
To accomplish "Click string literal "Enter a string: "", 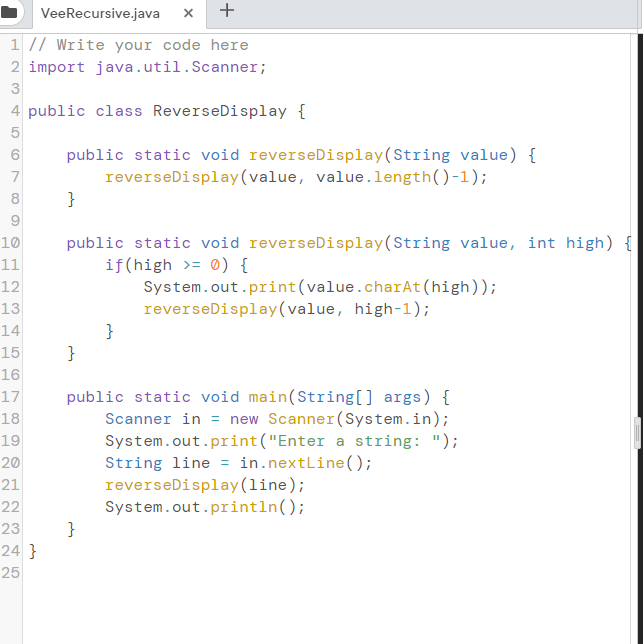I will pyautogui.click(x=355, y=441).
